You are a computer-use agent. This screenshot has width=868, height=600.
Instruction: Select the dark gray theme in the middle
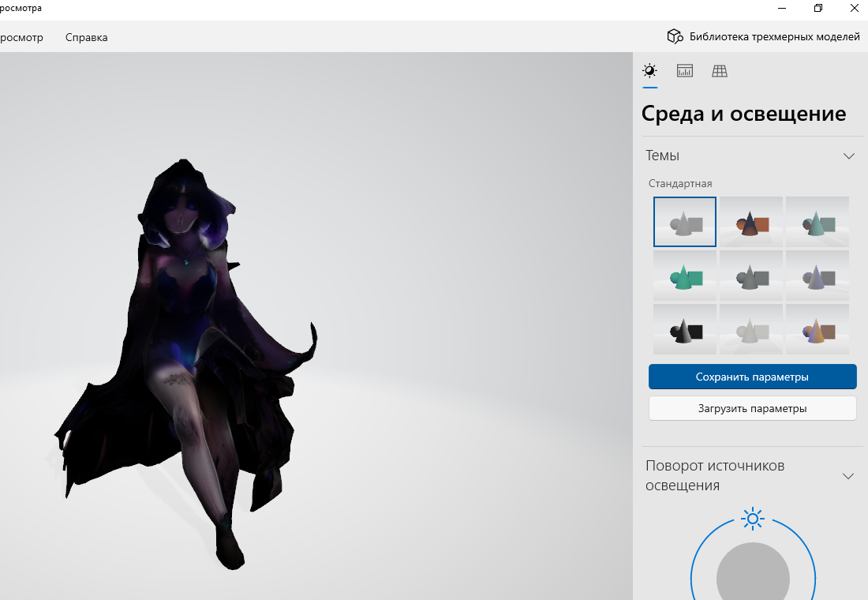coord(751,276)
